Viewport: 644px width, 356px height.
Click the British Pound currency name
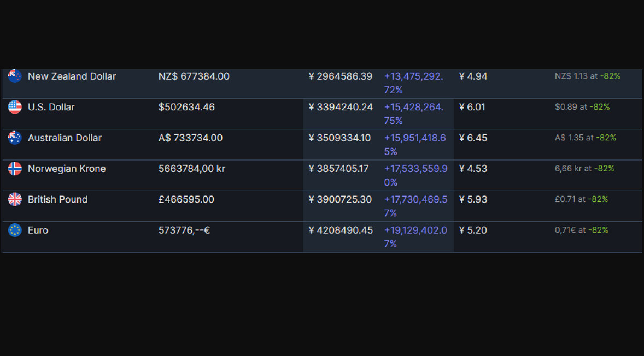(57, 199)
